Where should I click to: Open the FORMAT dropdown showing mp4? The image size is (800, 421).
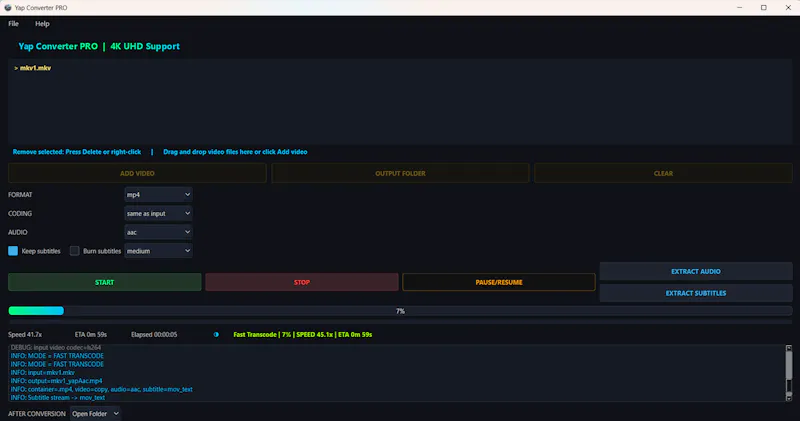point(158,194)
